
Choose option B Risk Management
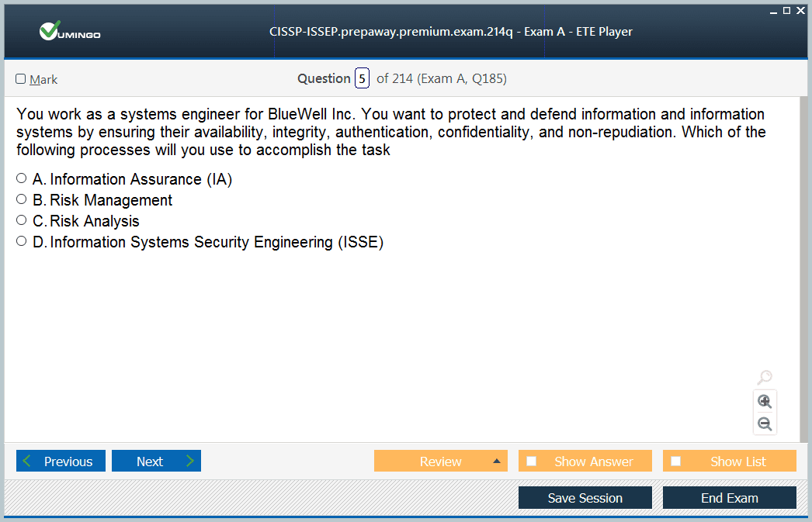[22, 199]
